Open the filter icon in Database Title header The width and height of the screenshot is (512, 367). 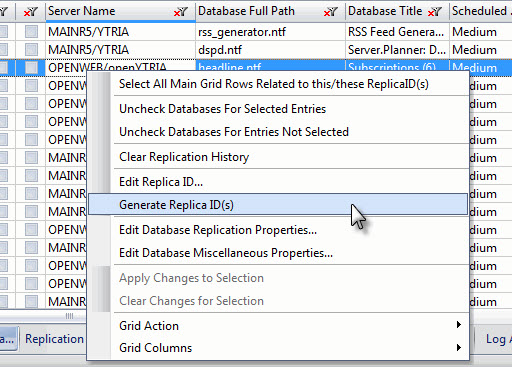click(x=434, y=12)
